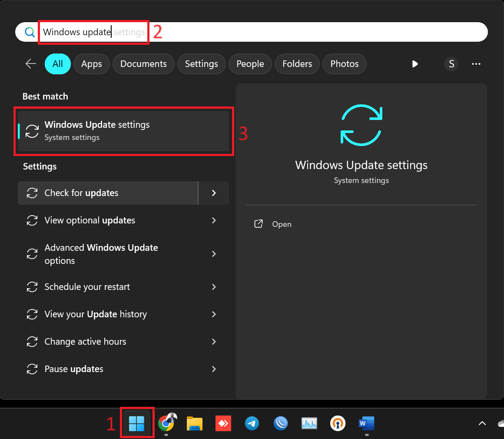Open Google Chrome from the taskbar
Image resolution: width=504 pixels, height=439 pixels.
166,423
